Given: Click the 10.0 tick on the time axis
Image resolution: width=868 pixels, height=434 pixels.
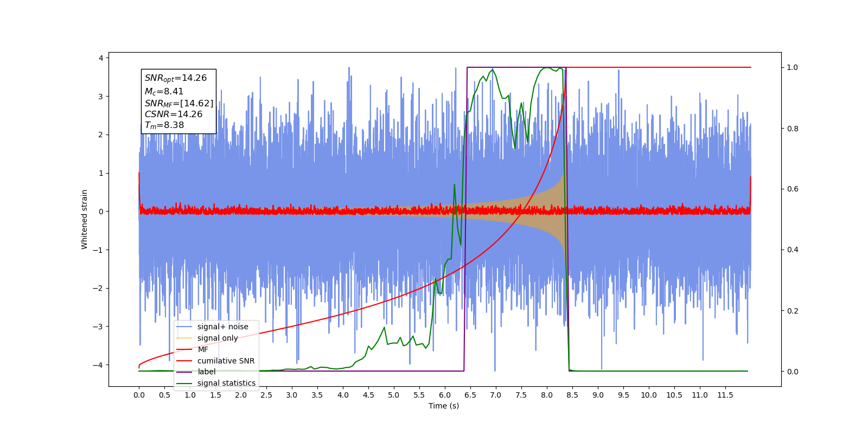Looking at the screenshot, I should [649, 395].
